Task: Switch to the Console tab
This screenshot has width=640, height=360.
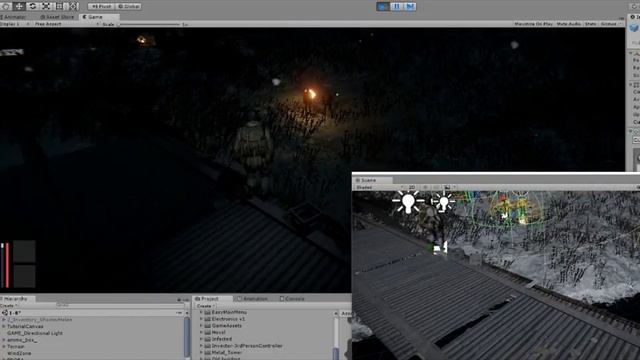Action: coord(292,299)
